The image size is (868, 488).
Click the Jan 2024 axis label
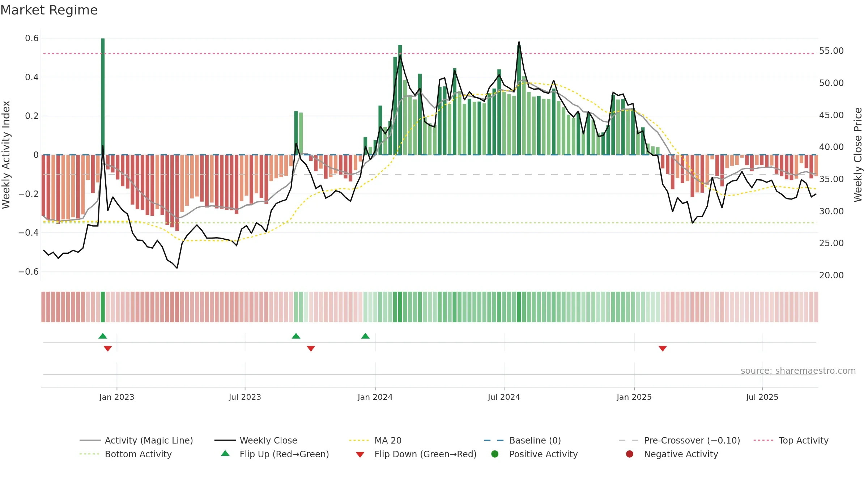pyautogui.click(x=375, y=397)
